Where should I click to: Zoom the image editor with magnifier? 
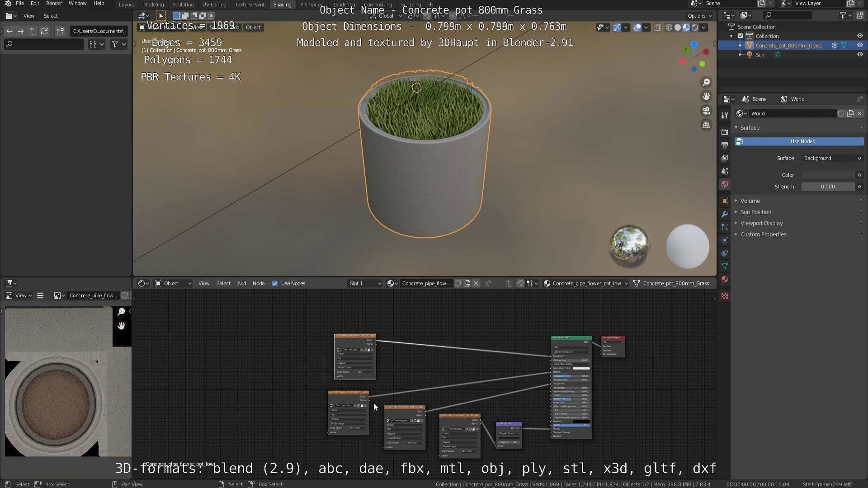click(121, 312)
